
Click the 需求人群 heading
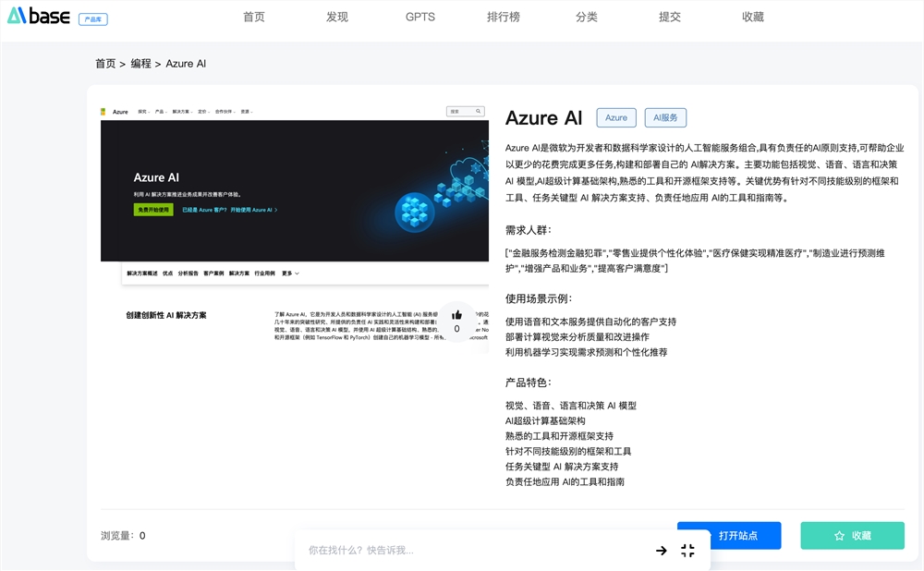(529, 230)
